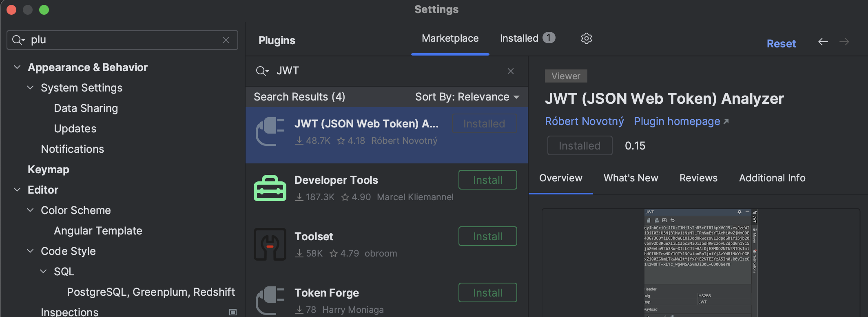Select the Developer Tools plugin title
The width and height of the screenshot is (868, 317).
[336, 180]
